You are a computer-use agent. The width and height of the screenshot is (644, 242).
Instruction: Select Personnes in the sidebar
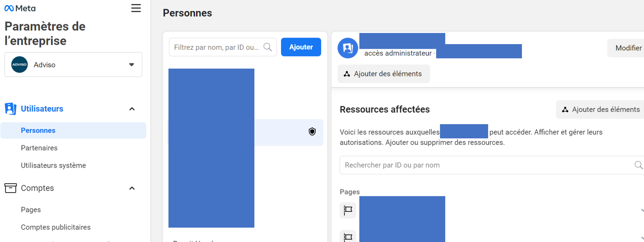click(38, 130)
